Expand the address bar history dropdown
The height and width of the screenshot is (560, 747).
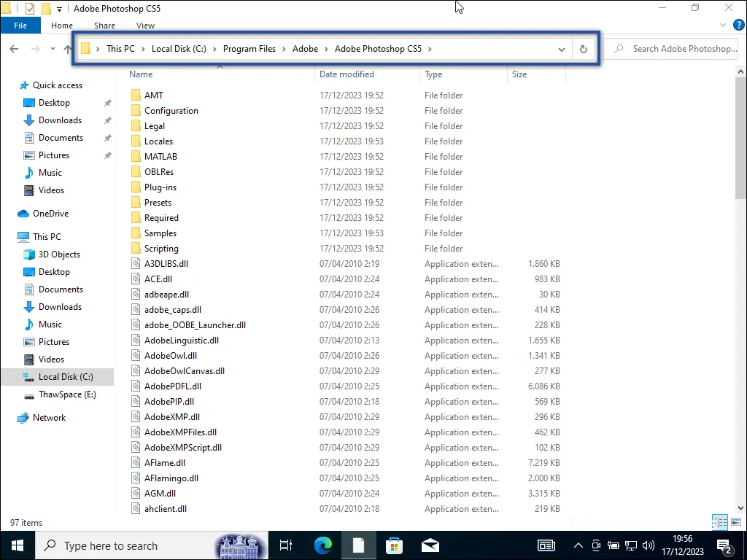point(561,49)
